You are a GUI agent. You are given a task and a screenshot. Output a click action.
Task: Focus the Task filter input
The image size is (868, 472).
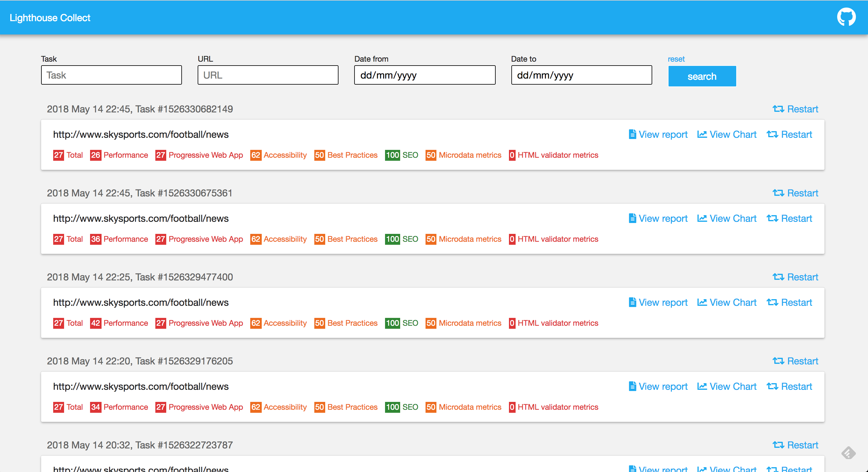coord(111,75)
